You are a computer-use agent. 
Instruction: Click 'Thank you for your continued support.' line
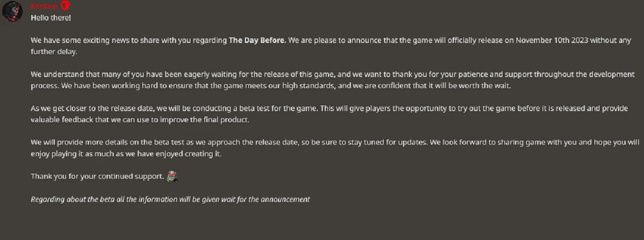(97, 176)
